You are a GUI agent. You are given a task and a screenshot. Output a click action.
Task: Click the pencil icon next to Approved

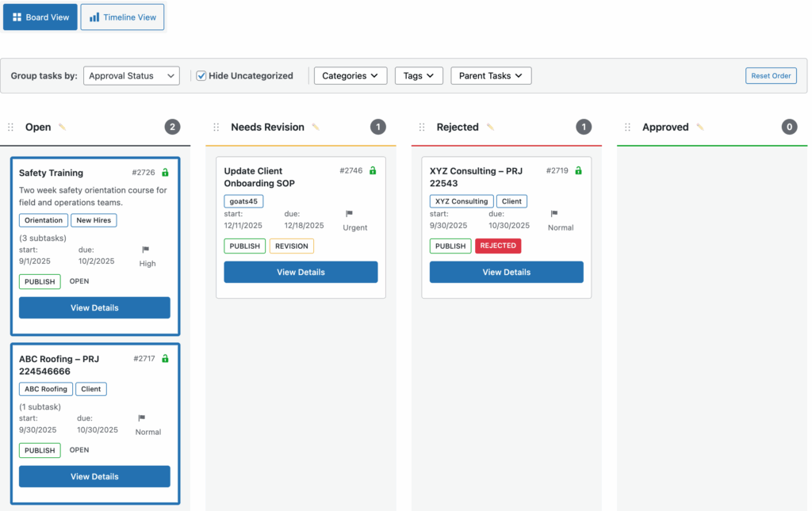[700, 128]
